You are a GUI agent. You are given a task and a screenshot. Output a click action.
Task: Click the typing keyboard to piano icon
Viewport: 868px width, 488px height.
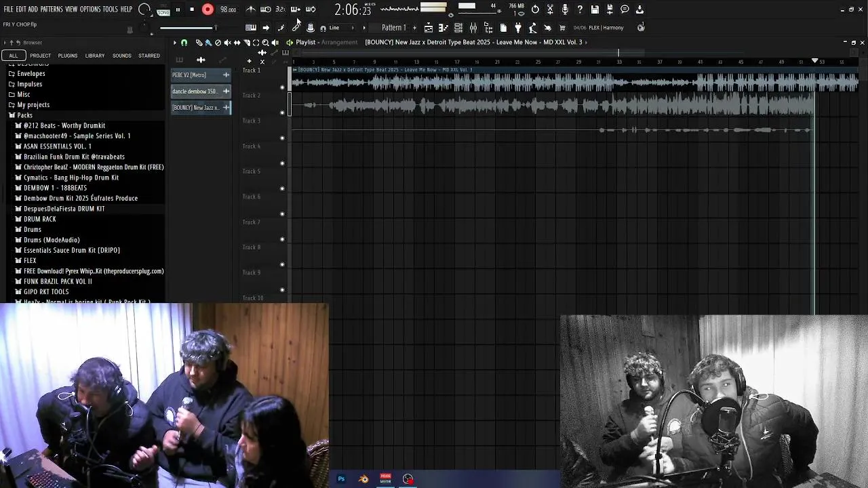click(251, 28)
